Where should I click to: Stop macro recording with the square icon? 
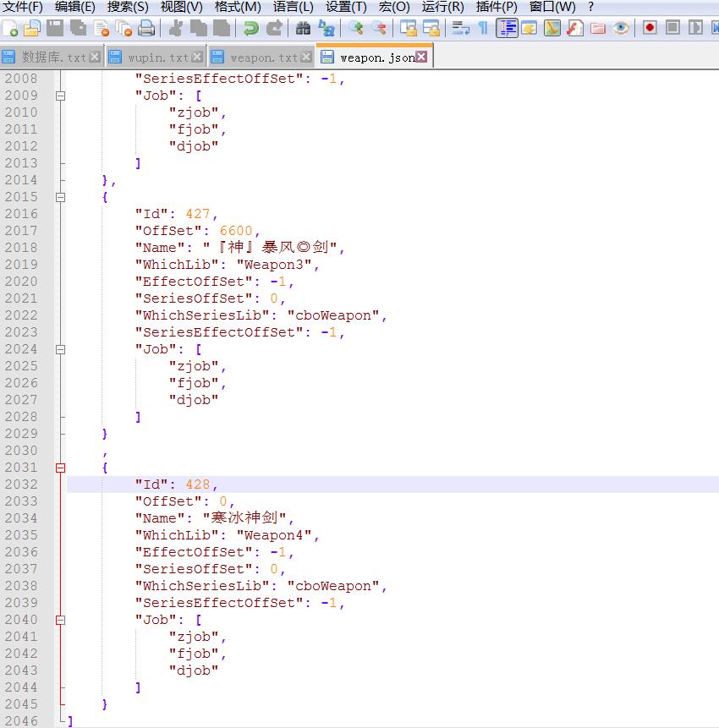(x=672, y=28)
